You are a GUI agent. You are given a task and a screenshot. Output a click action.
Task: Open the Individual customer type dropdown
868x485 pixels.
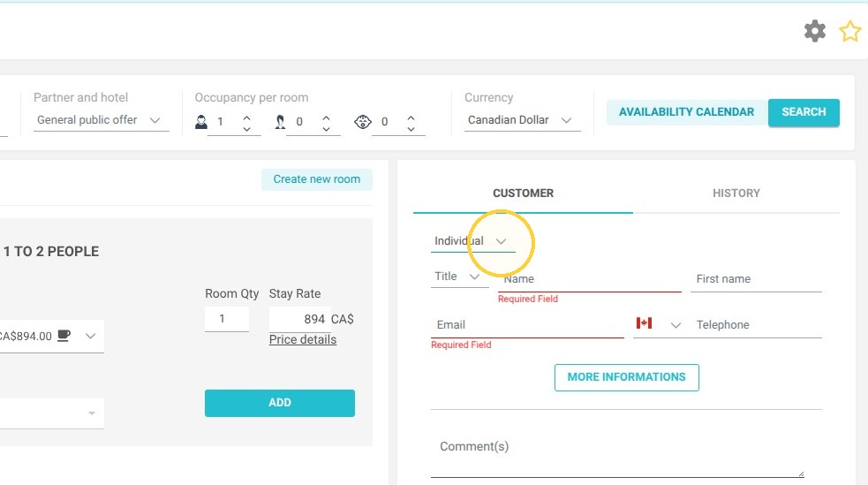472,241
